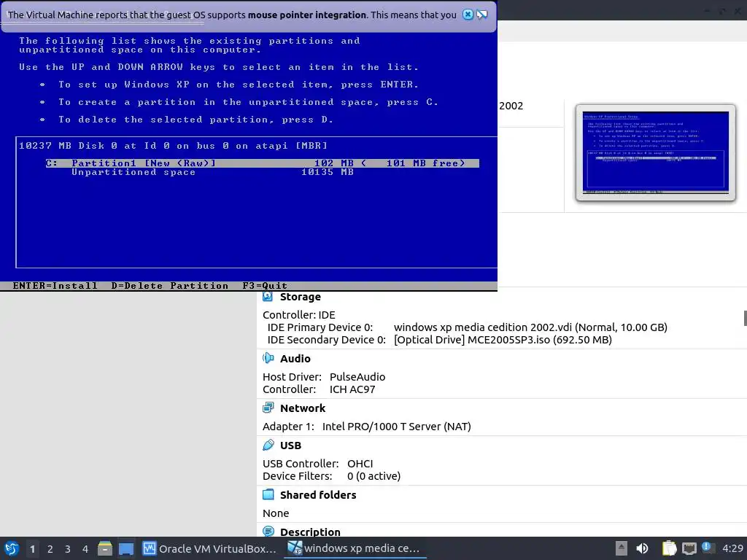Click the Audio section speaker icon
This screenshot has height=560, width=747.
[x=268, y=358]
